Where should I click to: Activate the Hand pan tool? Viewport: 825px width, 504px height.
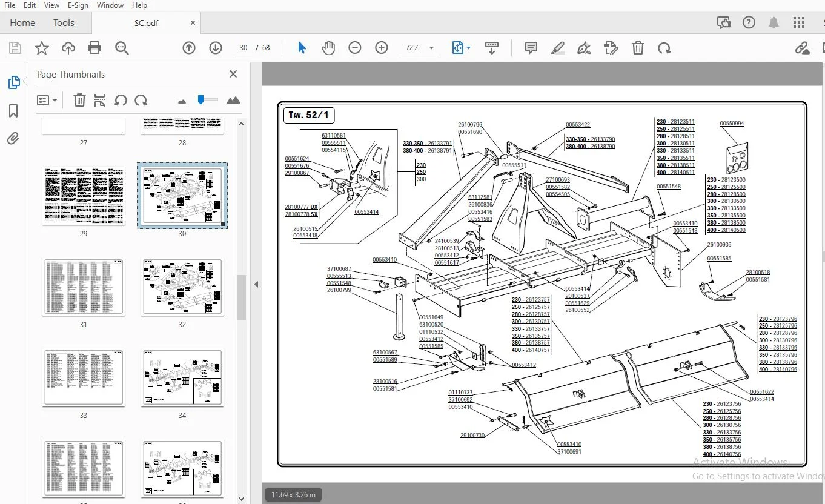[x=328, y=48]
